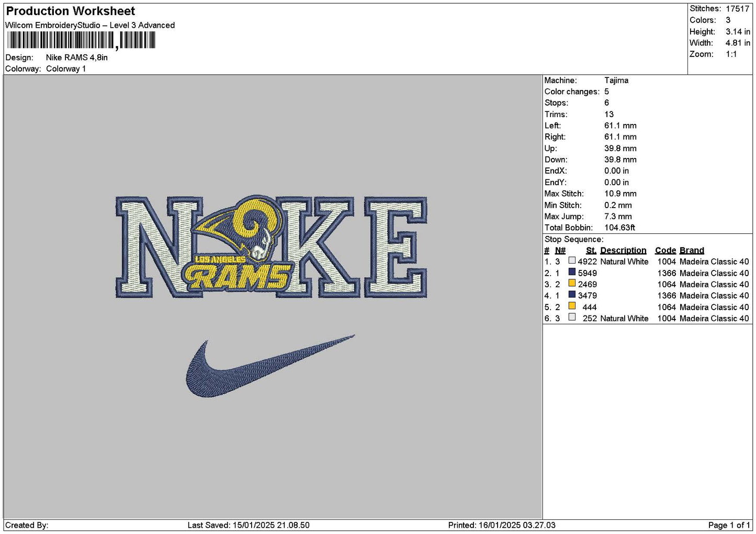Click the 'Colorway 1' value
The width and height of the screenshot is (756, 534).
pos(66,69)
